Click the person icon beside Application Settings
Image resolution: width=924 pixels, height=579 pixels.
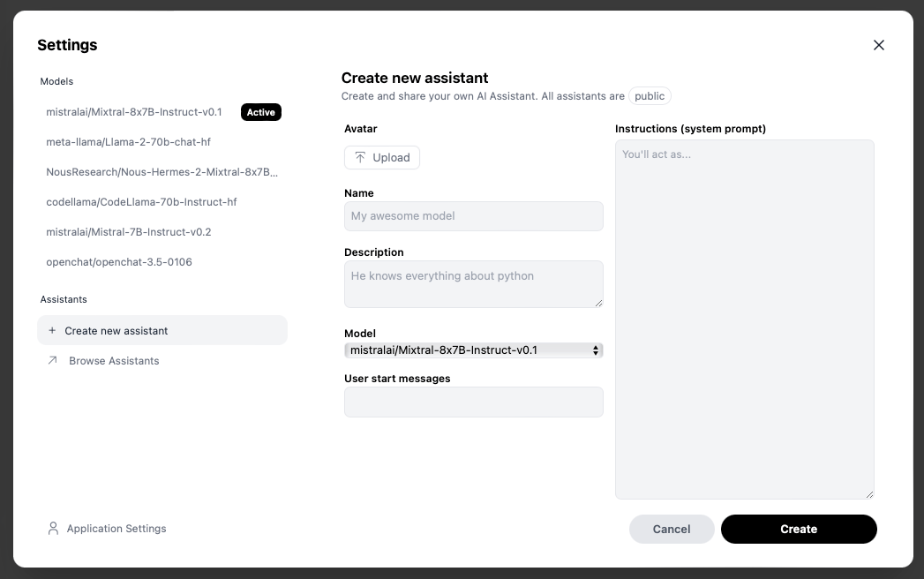pos(53,529)
